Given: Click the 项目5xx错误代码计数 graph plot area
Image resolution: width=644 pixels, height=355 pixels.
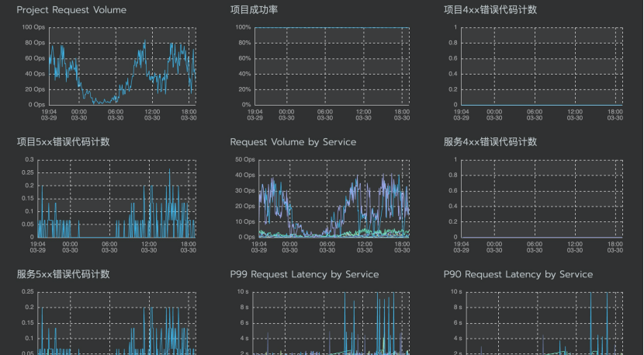Looking at the screenshot, I should [116, 198].
